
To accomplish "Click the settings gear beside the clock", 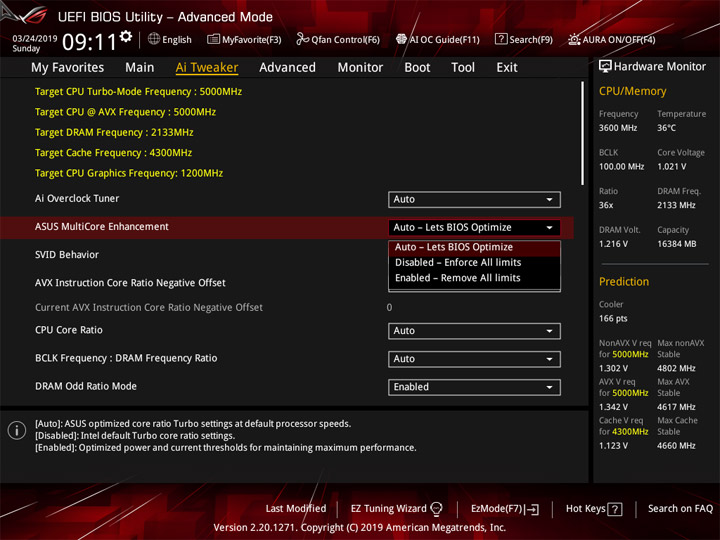I will tap(126, 36).
